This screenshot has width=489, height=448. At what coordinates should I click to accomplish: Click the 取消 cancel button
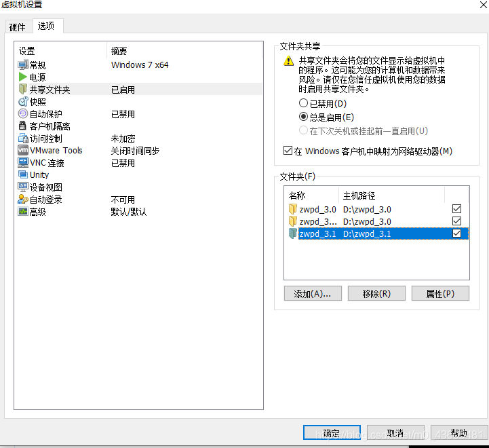[395, 432]
